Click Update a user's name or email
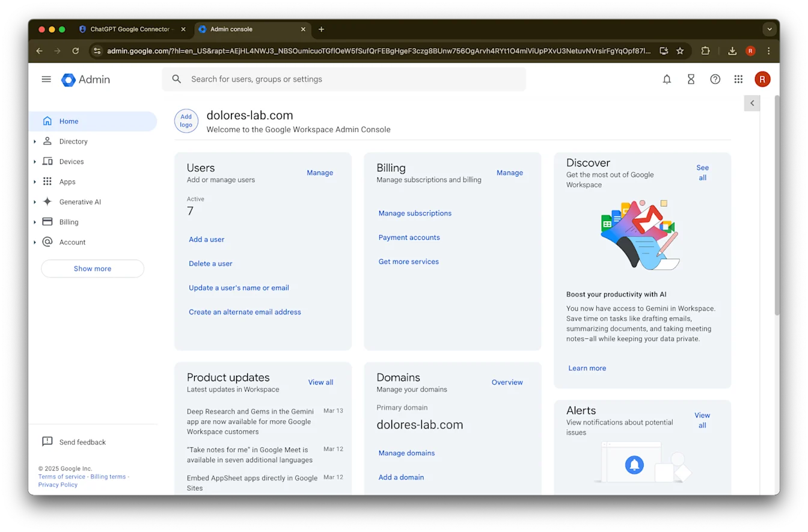Screen dimensions: 808x532 click(239, 287)
